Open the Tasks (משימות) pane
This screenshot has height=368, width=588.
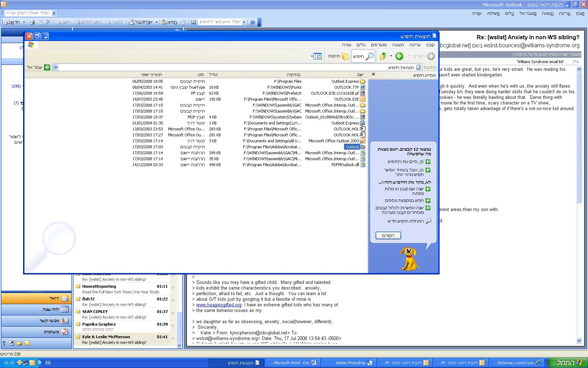(37, 332)
